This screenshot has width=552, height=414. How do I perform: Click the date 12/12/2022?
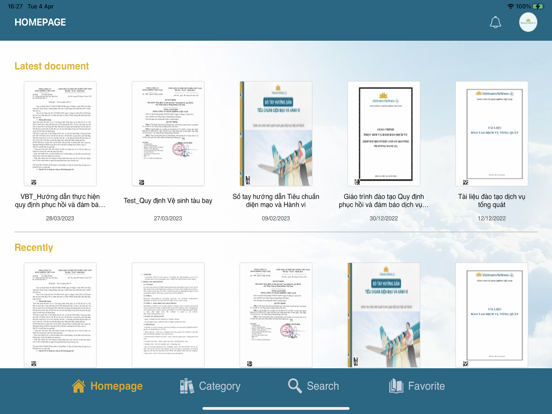pos(492,219)
